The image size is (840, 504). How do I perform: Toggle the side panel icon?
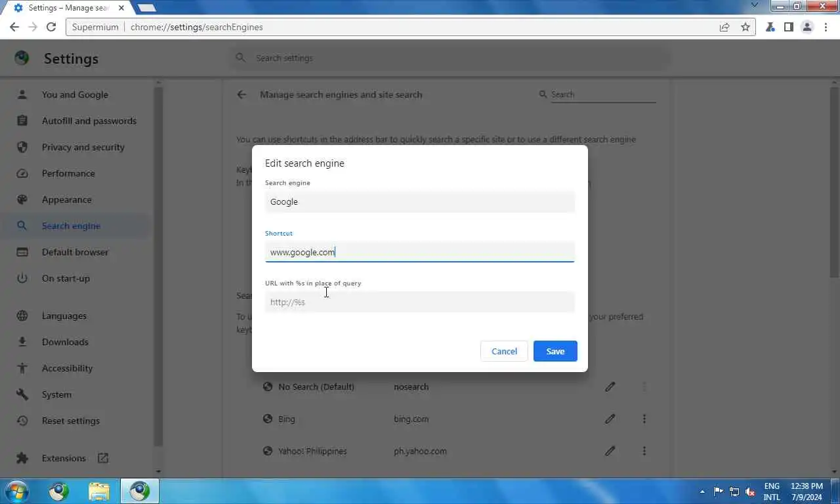pyautogui.click(x=789, y=27)
